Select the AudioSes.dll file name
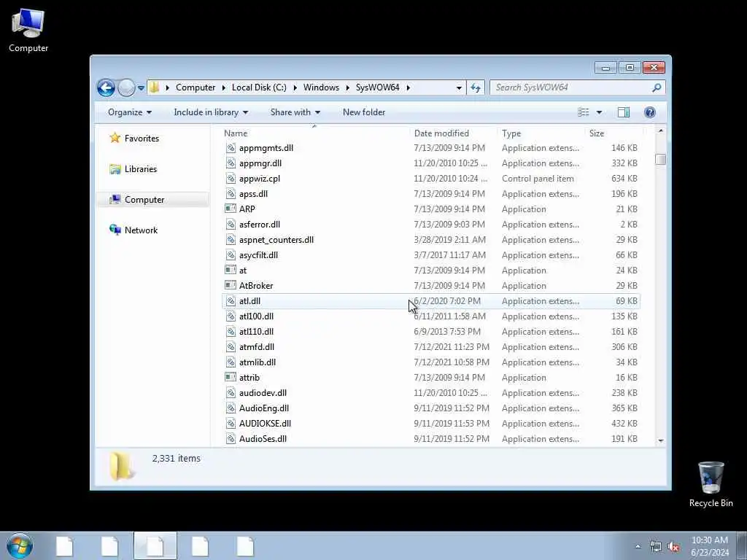This screenshot has width=747, height=560. coord(263,438)
